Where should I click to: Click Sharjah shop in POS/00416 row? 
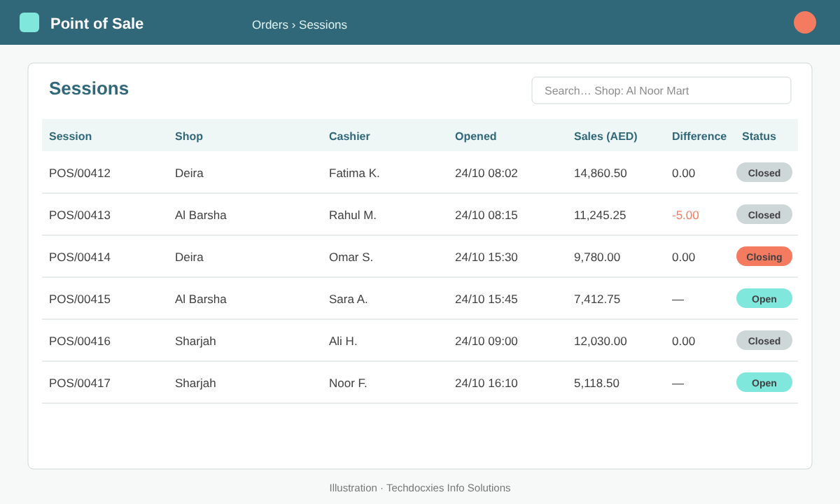195,341
